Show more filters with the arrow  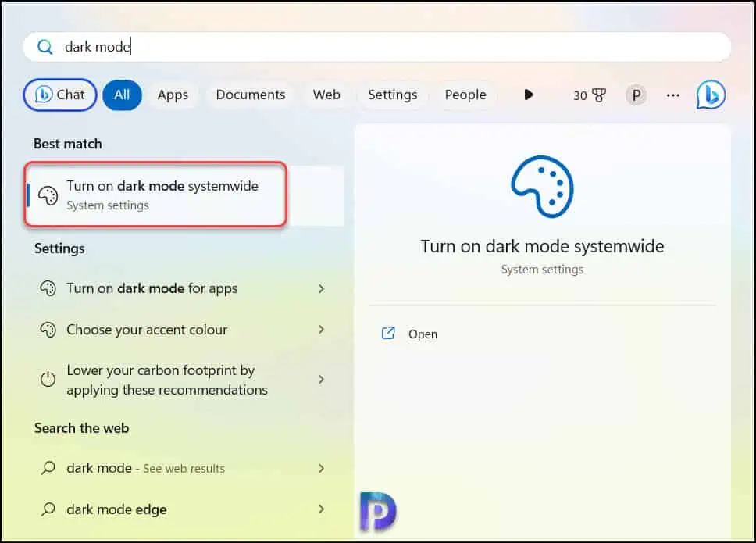point(529,95)
